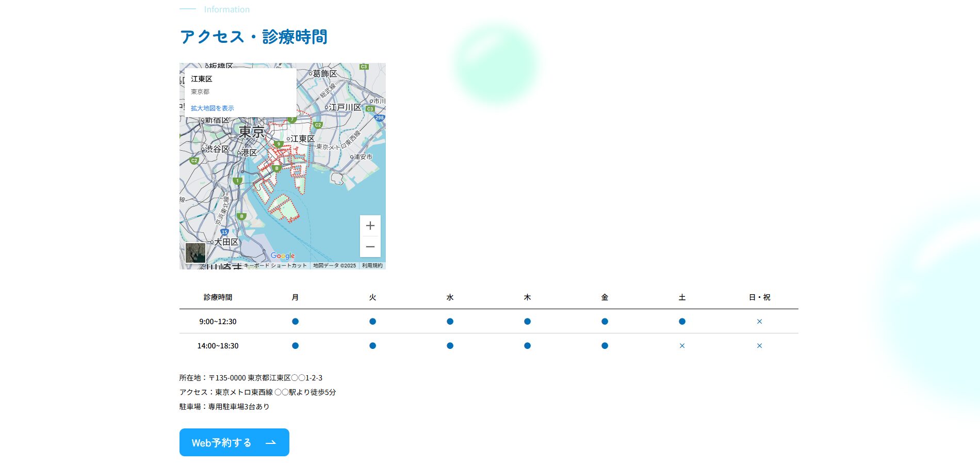Click the 東京 label on the map
Screen dimensions: 980x463
tap(251, 132)
